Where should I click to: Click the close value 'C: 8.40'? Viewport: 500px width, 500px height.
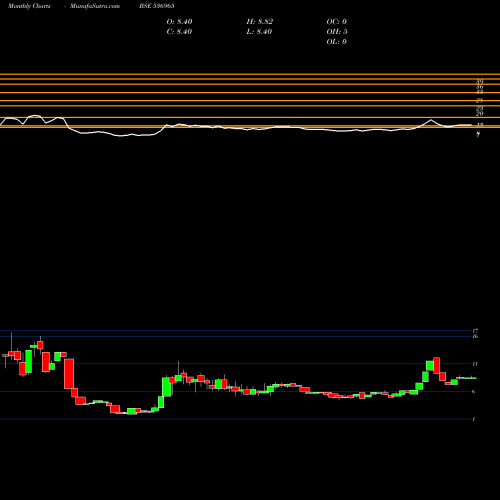tap(179, 32)
